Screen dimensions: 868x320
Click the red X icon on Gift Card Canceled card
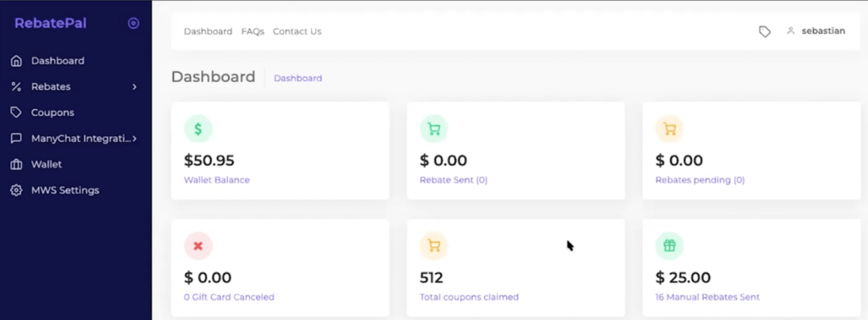coord(198,246)
